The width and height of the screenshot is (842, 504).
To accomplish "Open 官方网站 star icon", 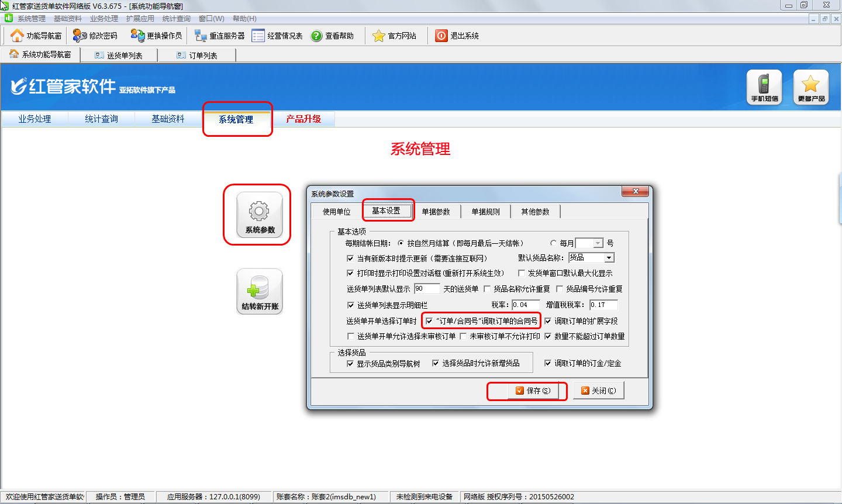I will 379,36.
